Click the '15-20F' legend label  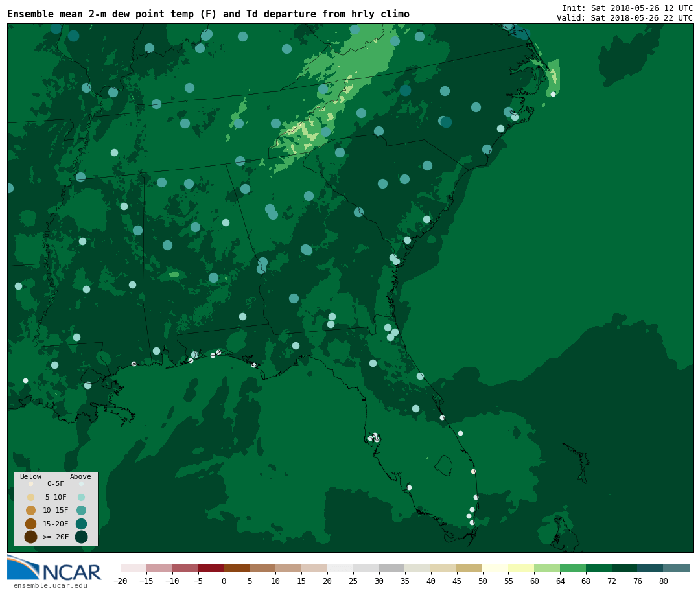click(x=56, y=524)
